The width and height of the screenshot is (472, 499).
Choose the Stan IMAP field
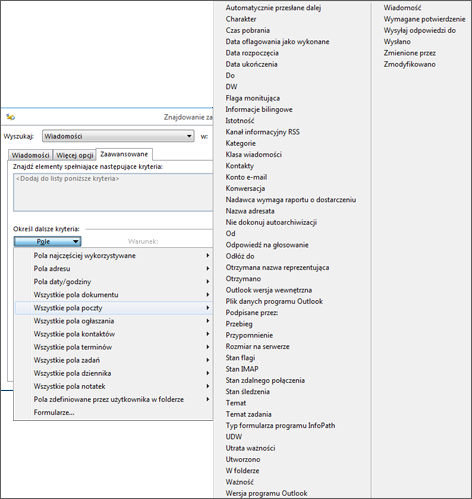(242, 369)
